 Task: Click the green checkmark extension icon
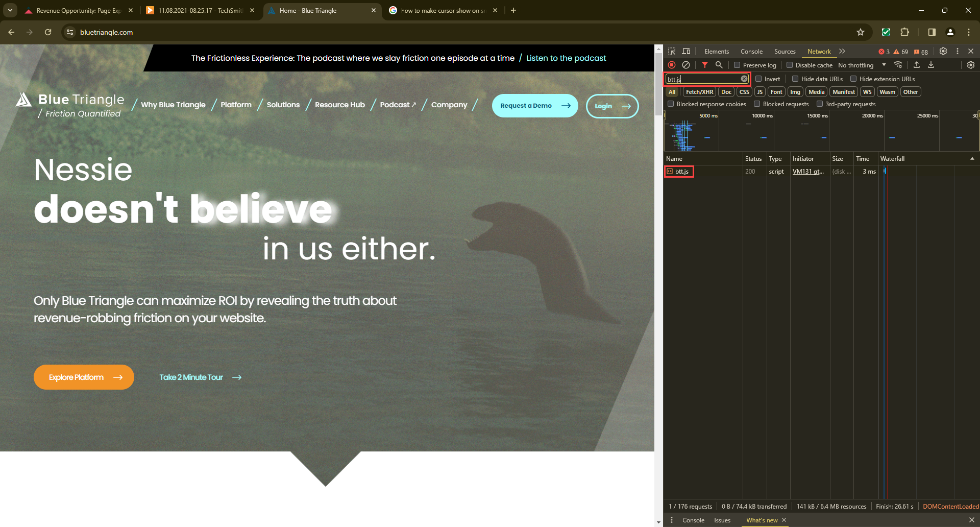pos(886,32)
